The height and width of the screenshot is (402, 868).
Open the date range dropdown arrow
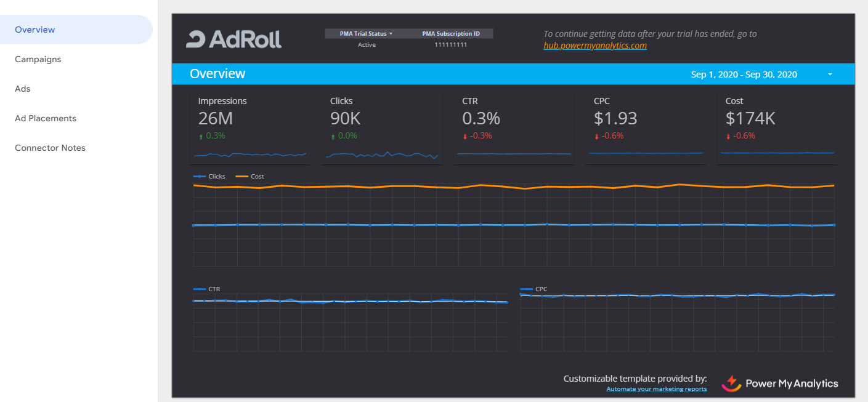(x=830, y=74)
